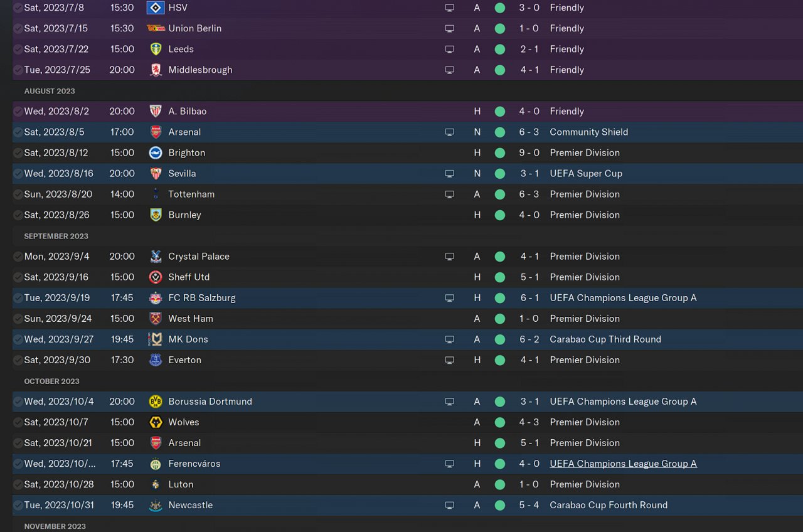Click the Sheff Utd team name
The image size is (803, 532).
[189, 277]
